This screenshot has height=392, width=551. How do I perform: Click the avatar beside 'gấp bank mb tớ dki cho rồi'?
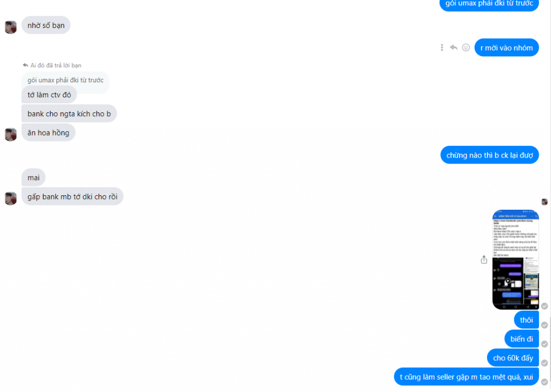11,198
